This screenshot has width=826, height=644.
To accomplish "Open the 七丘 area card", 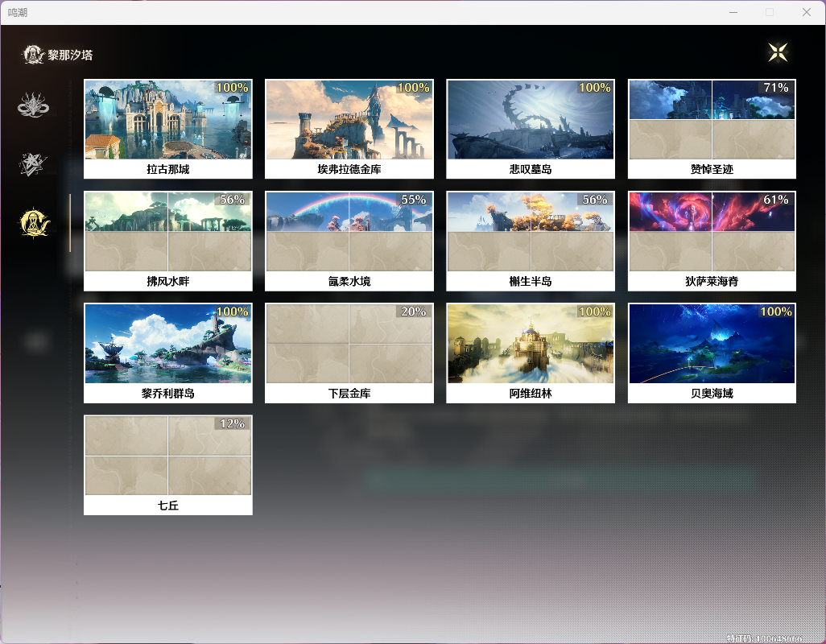I will pos(168,465).
